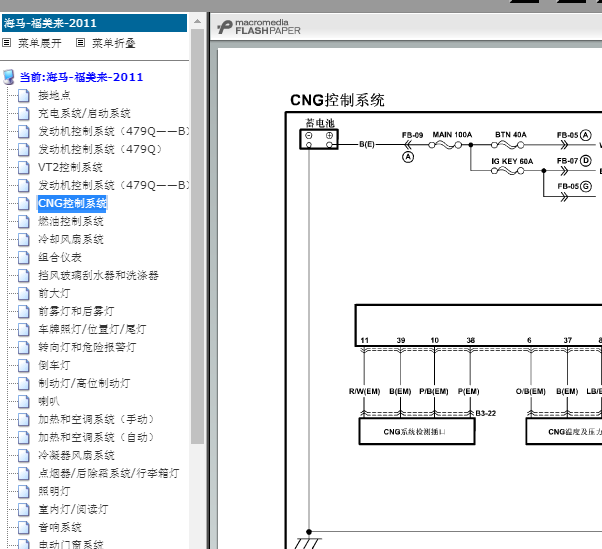The width and height of the screenshot is (602, 549).
Task: Expand the menu via 菜单展开
Action: (x=40, y=43)
